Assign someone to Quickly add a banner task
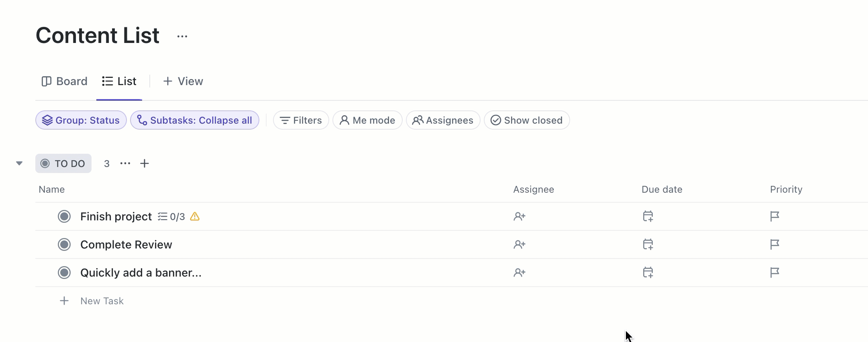Screen dimensions: 868x342 519,273
